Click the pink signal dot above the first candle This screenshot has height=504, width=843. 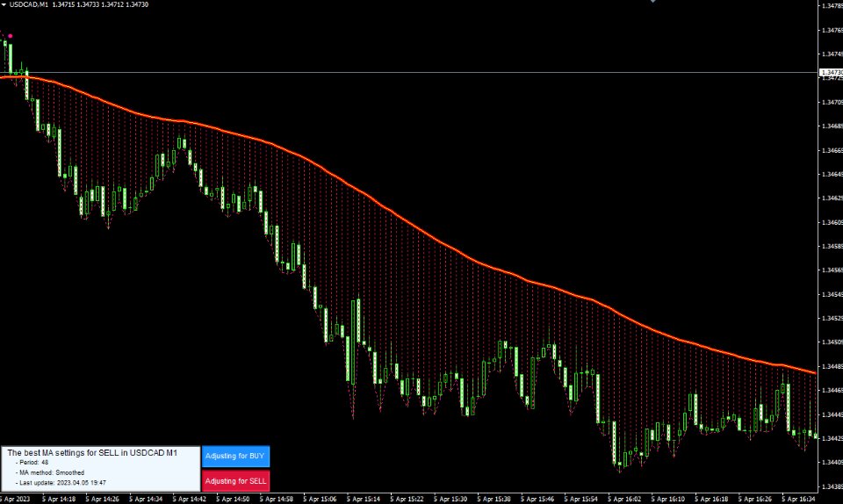[x=11, y=36]
